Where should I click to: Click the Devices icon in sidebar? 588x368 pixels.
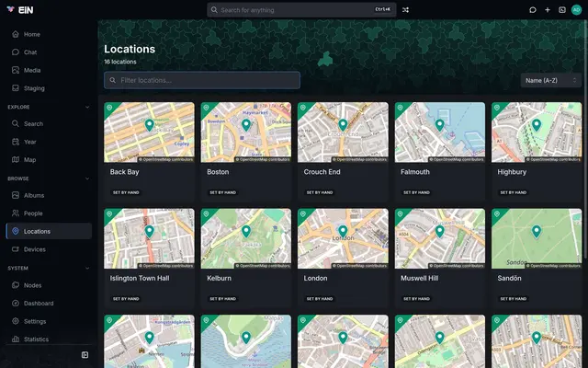16,249
